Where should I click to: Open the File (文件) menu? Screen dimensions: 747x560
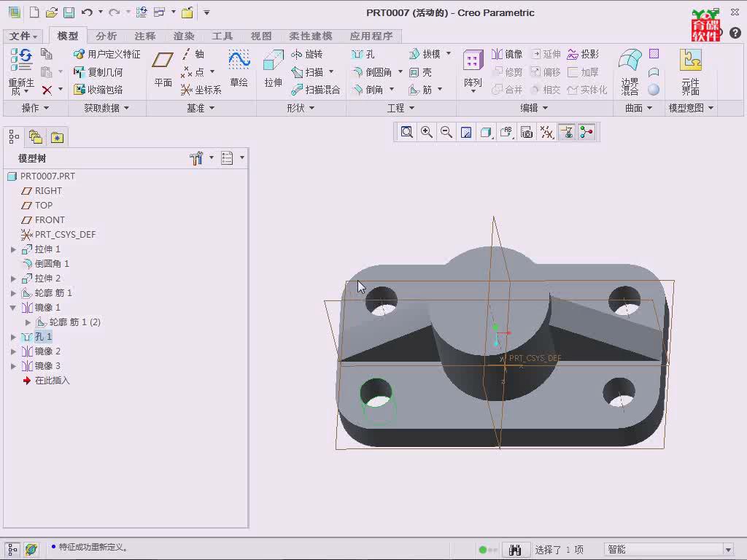tap(23, 36)
